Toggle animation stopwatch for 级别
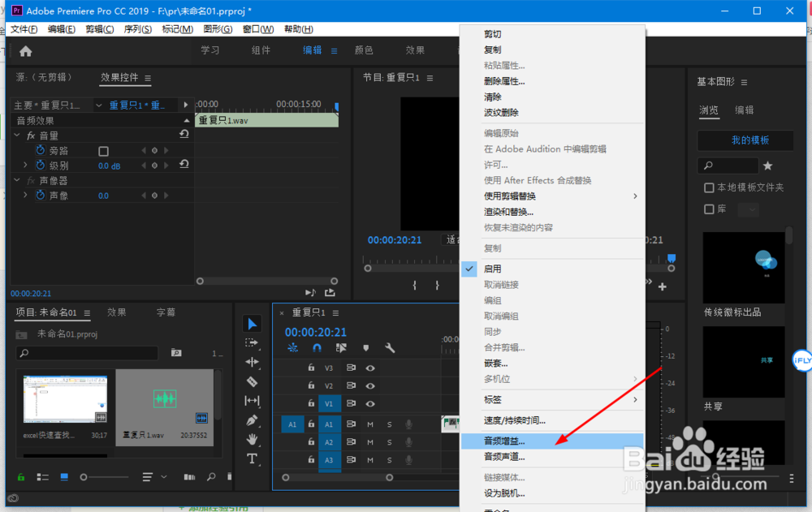This screenshot has width=812, height=512. click(x=41, y=166)
